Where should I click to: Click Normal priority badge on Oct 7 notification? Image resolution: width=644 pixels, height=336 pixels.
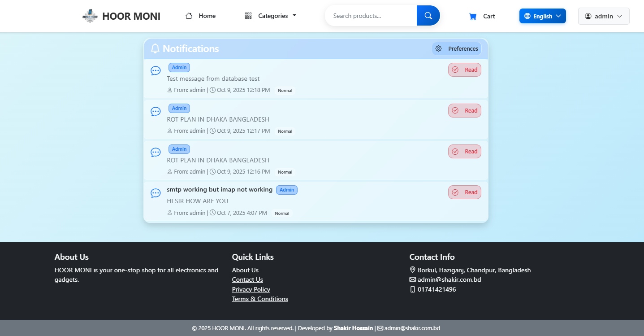pos(282,214)
